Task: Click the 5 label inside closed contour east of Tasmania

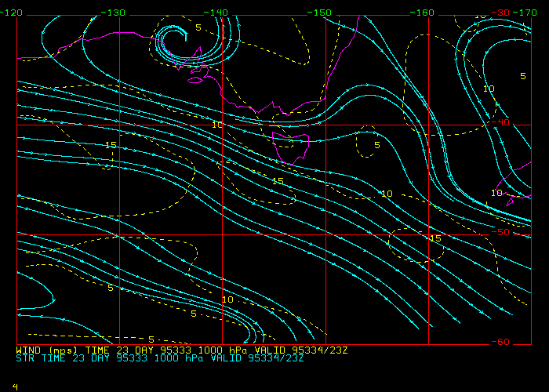Action: point(376,145)
